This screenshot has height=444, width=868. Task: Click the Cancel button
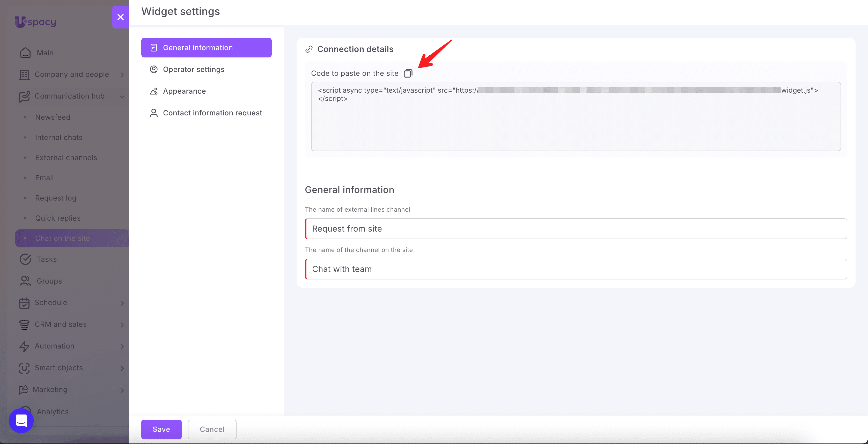click(212, 429)
